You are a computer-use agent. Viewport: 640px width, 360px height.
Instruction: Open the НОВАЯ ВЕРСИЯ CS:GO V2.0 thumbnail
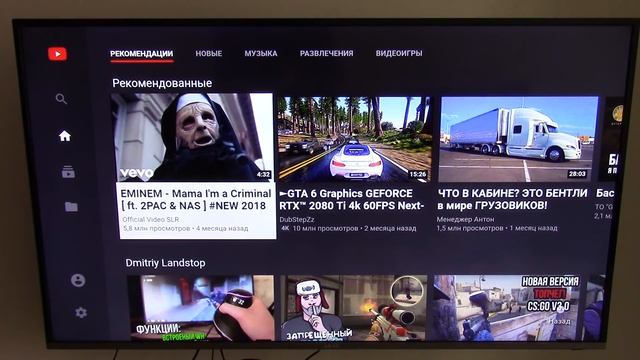[x=507, y=308]
